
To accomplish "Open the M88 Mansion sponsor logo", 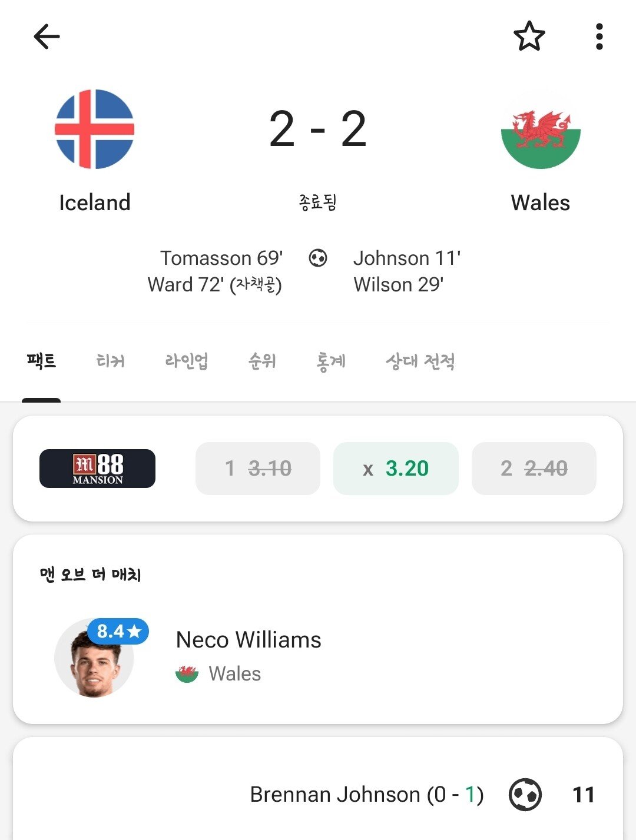I will click(97, 469).
